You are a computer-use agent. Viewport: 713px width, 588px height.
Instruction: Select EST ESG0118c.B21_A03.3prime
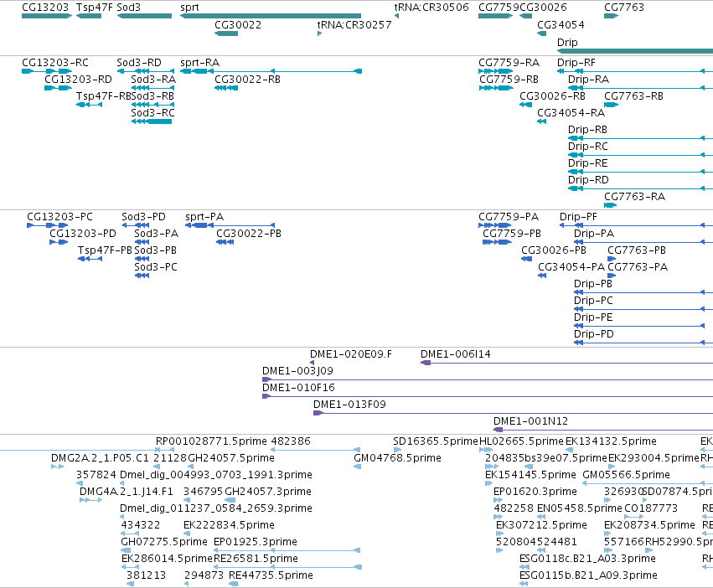(587, 559)
